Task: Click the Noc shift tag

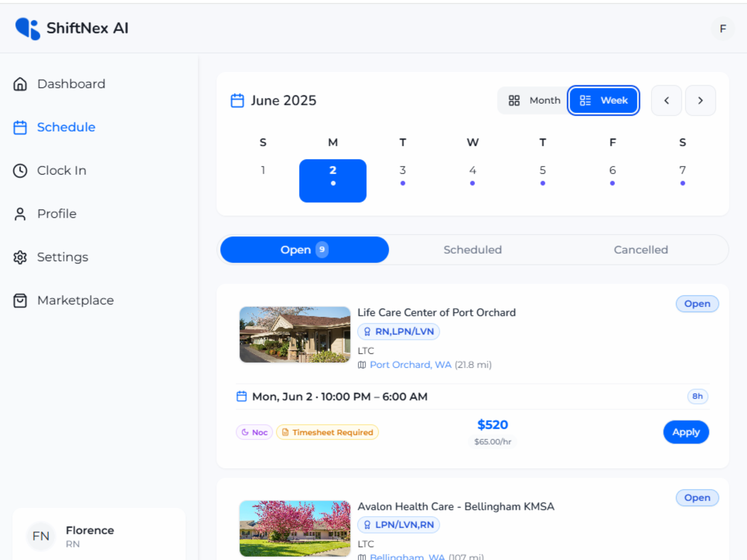Action: click(x=254, y=432)
